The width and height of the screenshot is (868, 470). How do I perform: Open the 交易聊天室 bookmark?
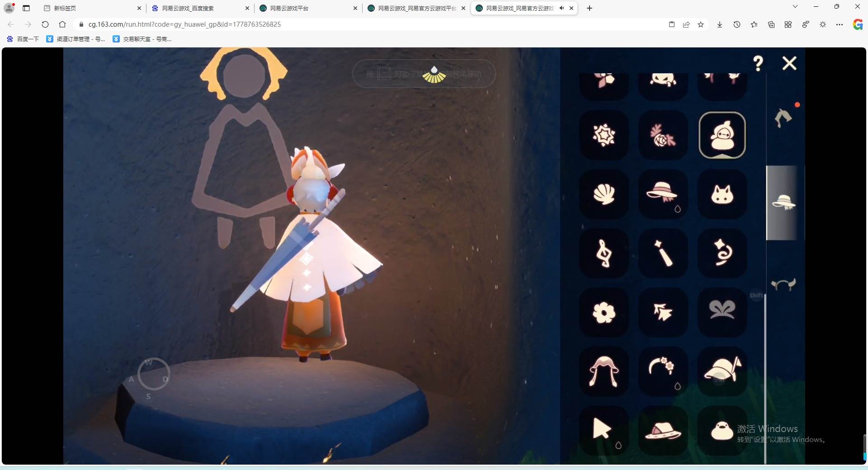coord(142,39)
